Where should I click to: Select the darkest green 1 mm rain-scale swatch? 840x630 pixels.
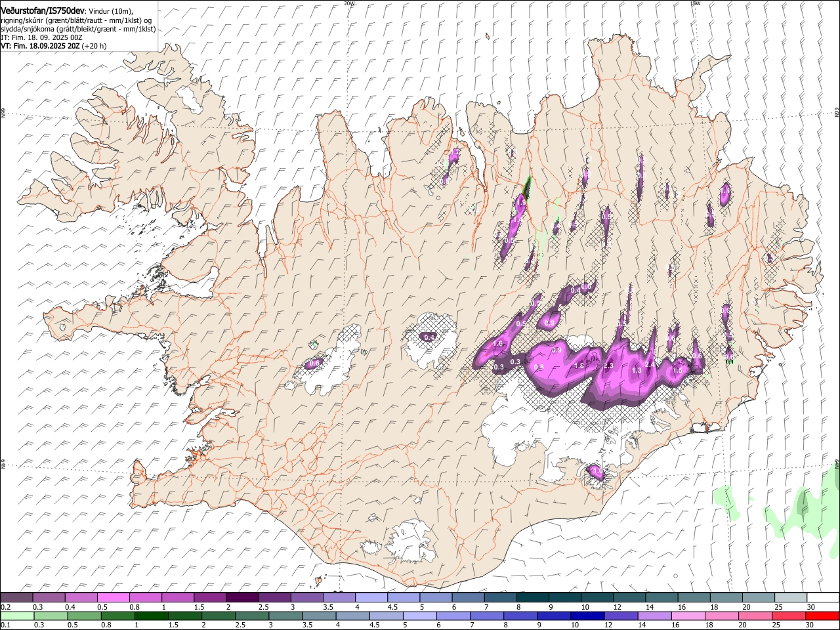(152, 616)
